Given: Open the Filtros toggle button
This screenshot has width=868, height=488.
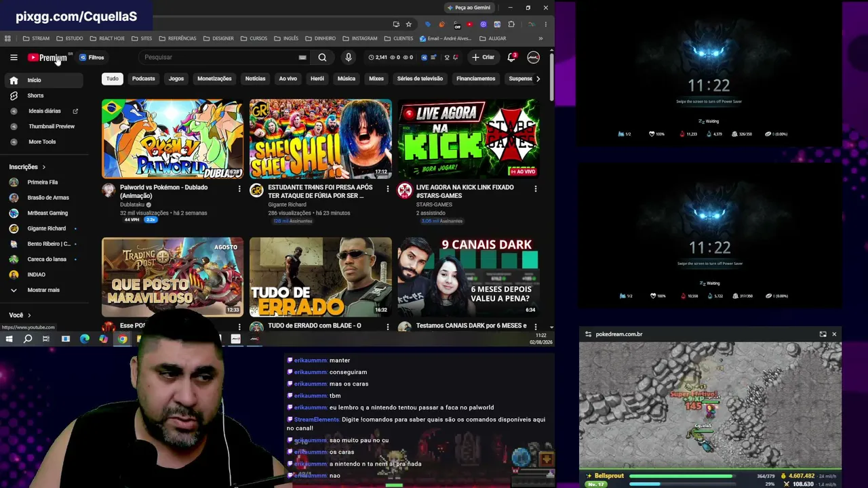Looking at the screenshot, I should [x=92, y=58].
